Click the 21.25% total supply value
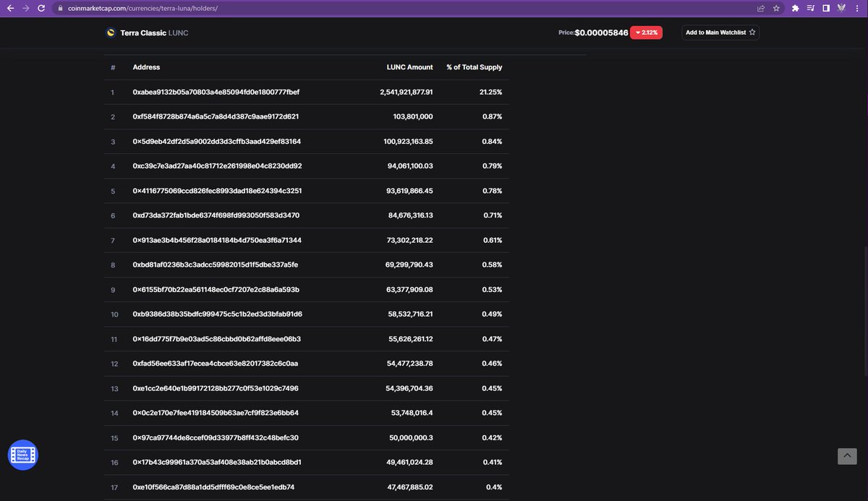 point(490,93)
